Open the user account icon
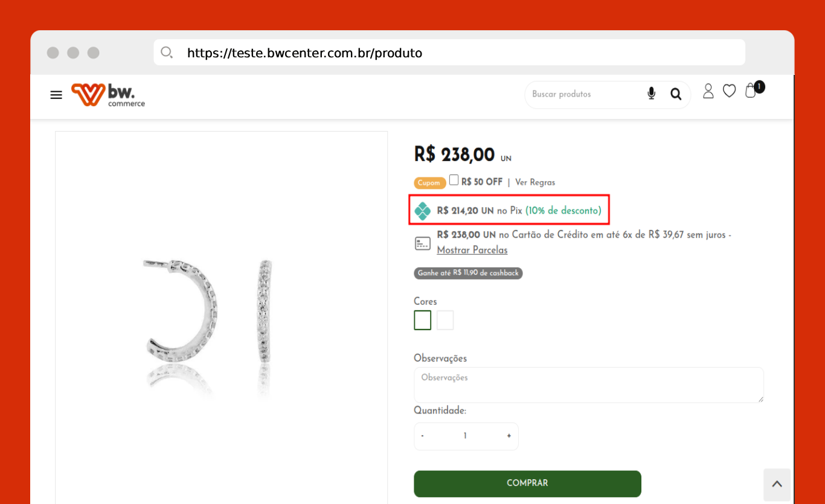This screenshot has width=825, height=504. 708,91
